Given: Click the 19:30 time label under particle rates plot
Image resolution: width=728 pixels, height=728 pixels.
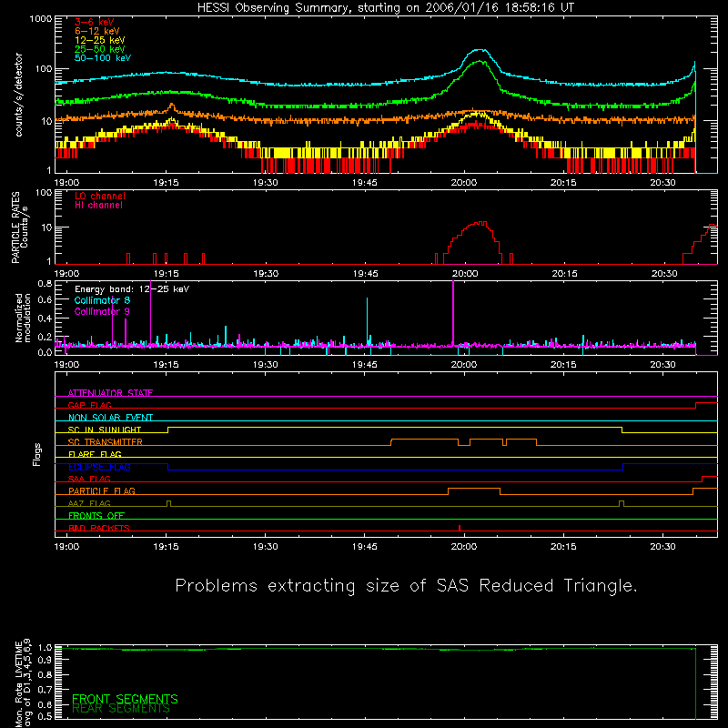Looking at the screenshot, I should [266, 274].
